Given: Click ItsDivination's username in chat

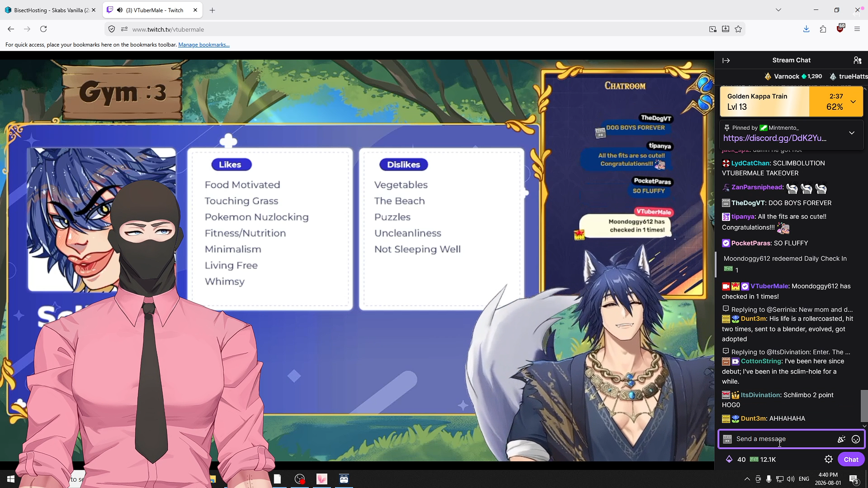Looking at the screenshot, I should point(760,395).
